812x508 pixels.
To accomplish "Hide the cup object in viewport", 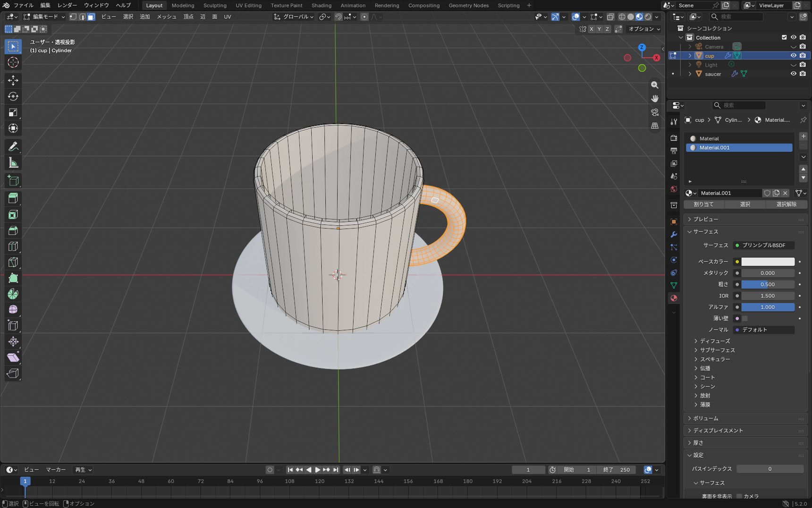I will pyautogui.click(x=794, y=56).
